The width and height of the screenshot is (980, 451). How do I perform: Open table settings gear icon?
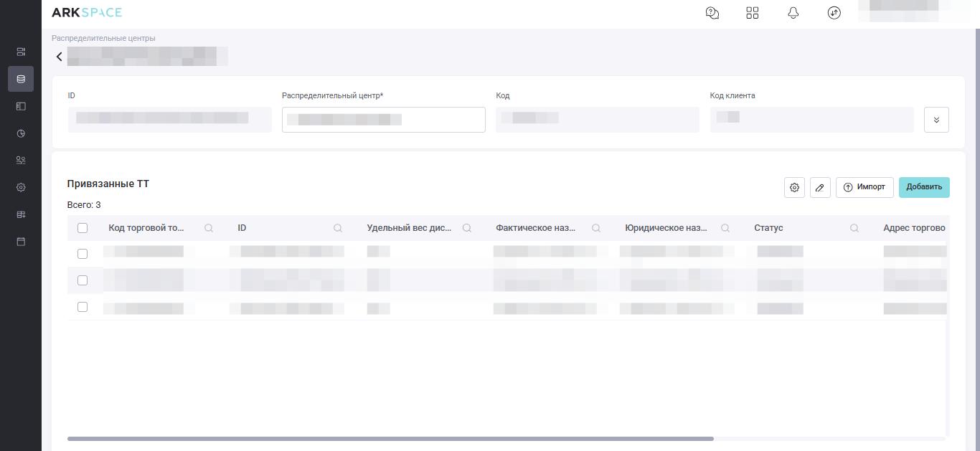point(794,187)
